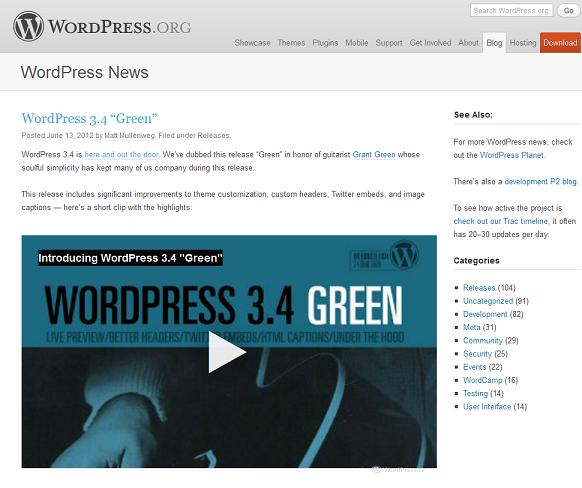Open the WordPress 3.4 "Green" post title

pos(89,119)
